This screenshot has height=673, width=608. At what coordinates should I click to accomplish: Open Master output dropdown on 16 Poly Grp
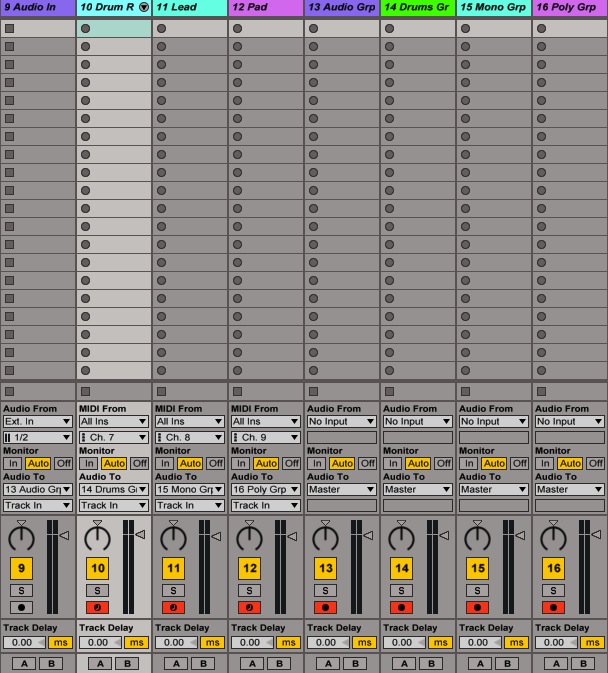click(x=570, y=489)
